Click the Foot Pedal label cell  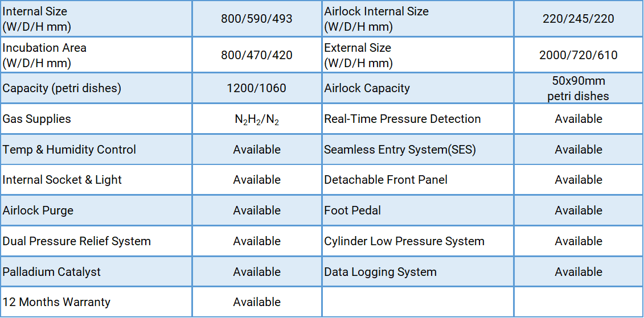pyautogui.click(x=418, y=210)
